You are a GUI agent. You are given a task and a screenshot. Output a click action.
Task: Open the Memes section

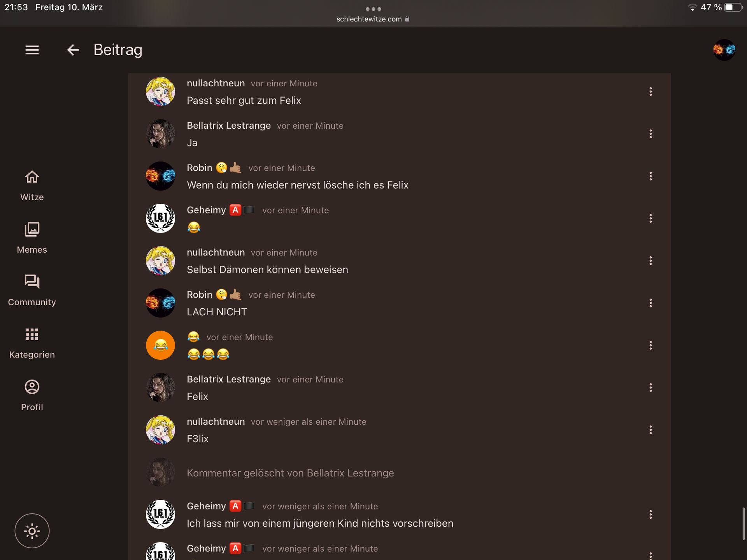click(32, 238)
